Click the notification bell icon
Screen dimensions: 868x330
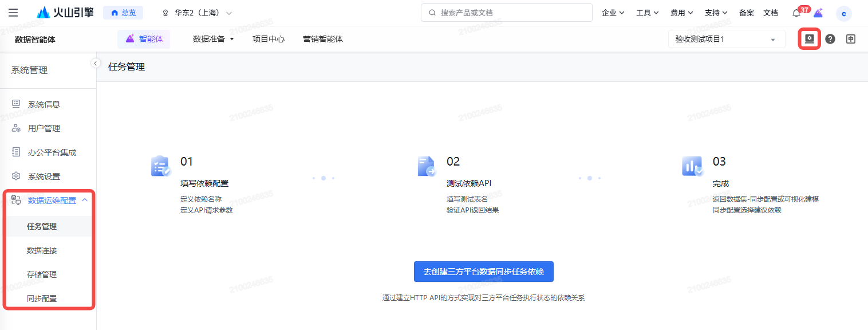(x=796, y=13)
